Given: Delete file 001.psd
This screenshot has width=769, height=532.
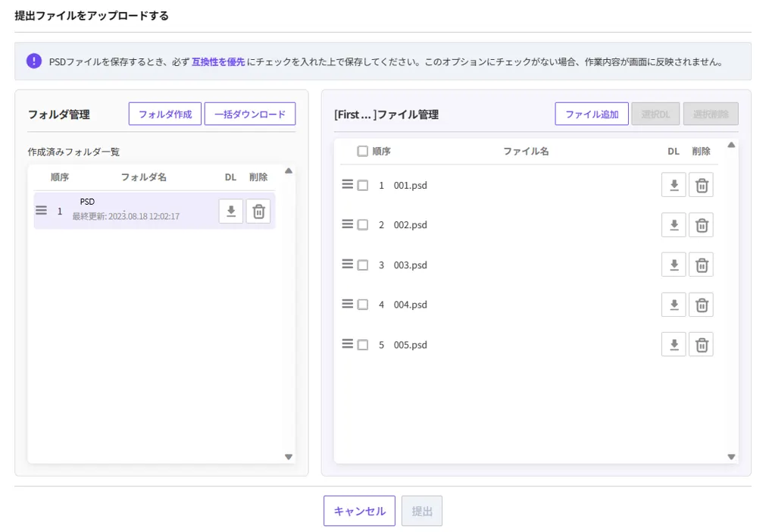Looking at the screenshot, I should coord(702,185).
